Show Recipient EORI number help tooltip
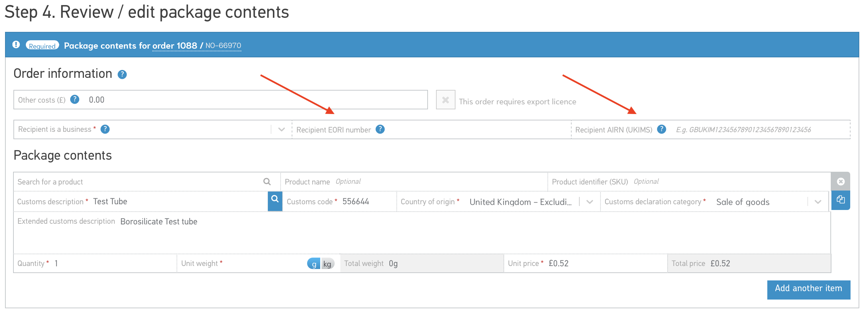868x320 pixels. tap(380, 129)
